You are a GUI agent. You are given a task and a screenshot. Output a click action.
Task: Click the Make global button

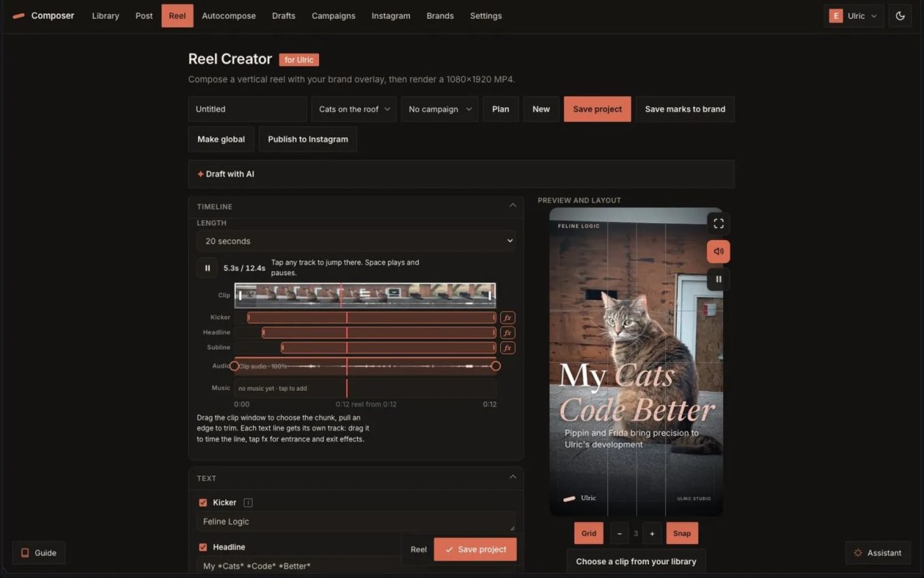click(221, 139)
